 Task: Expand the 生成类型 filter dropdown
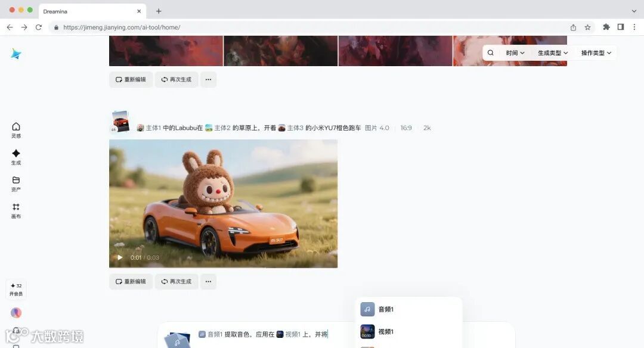pyautogui.click(x=553, y=53)
